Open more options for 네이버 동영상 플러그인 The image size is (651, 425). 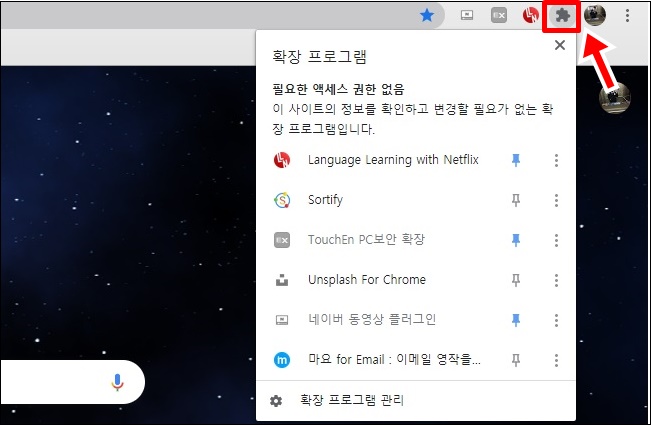556,320
